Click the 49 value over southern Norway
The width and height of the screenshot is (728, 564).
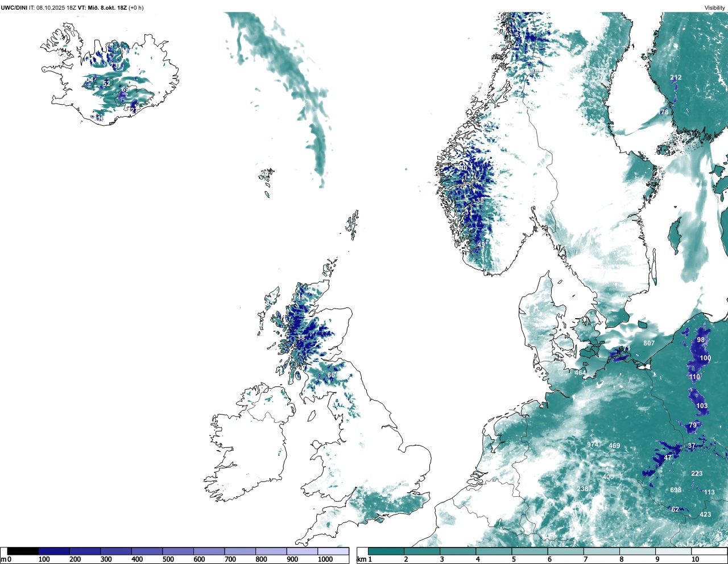[x=481, y=244]
